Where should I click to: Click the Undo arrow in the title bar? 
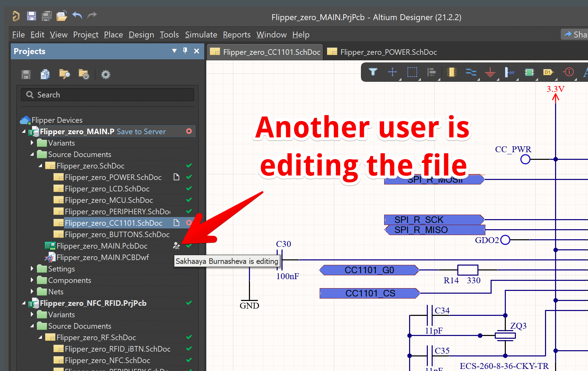pyautogui.click(x=77, y=16)
